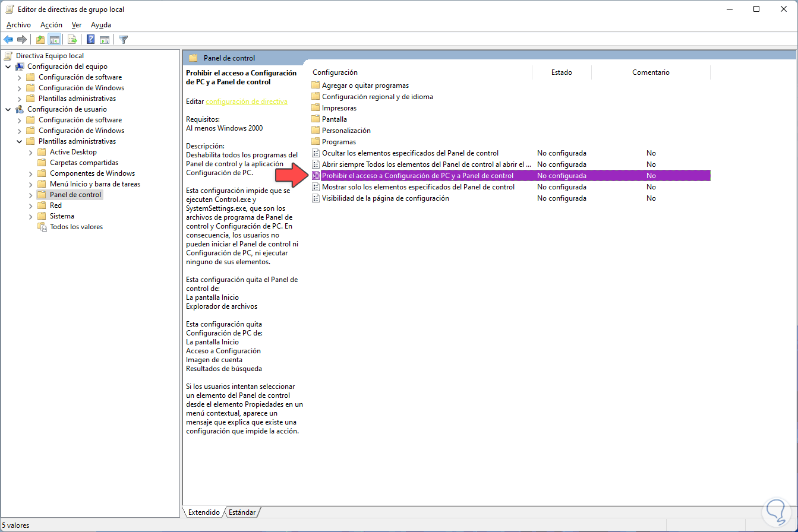Click the policy icon beside Mostrar solo los elementos
798x532 pixels.
pos(316,187)
